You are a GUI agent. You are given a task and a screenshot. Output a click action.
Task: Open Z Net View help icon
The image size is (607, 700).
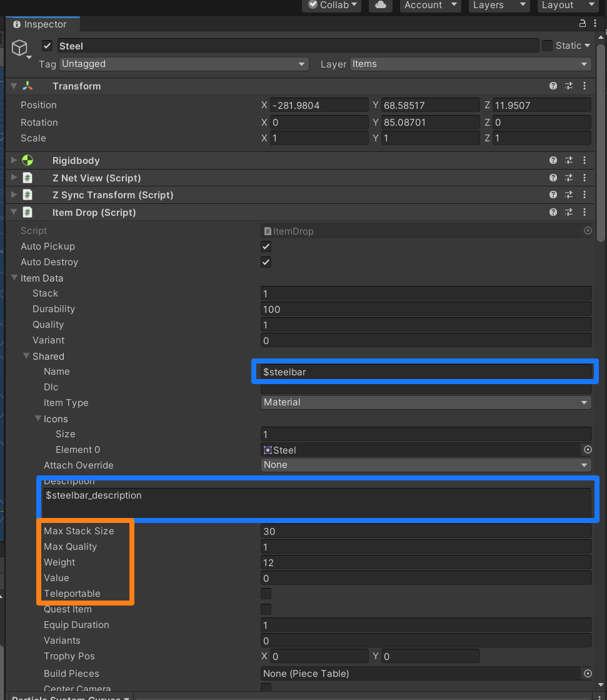click(553, 178)
